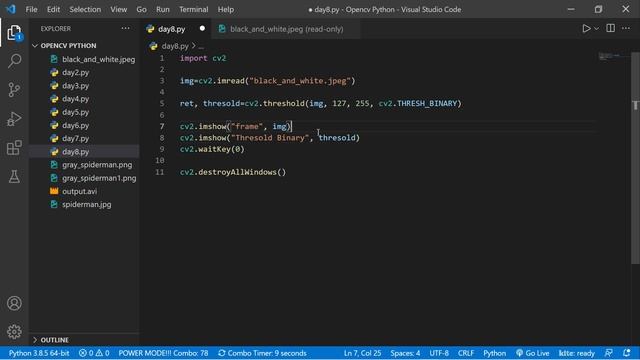This screenshot has width=640, height=360.
Task: Open the Run menu
Action: (162, 9)
